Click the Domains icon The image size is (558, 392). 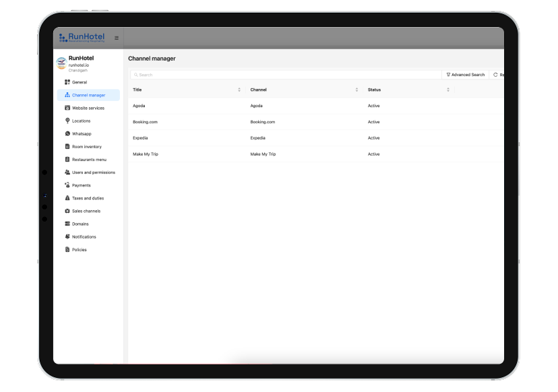tap(67, 224)
